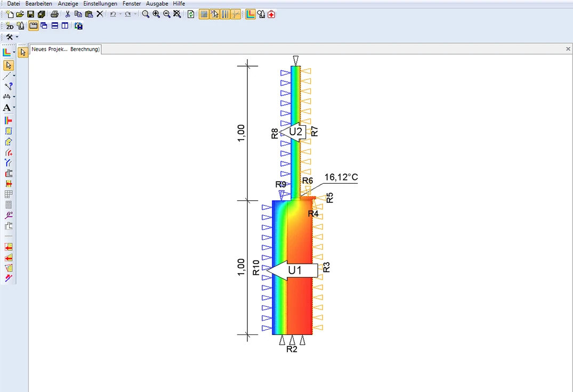Select the Neues Projekt document tab
The image size is (573, 392).
point(65,49)
